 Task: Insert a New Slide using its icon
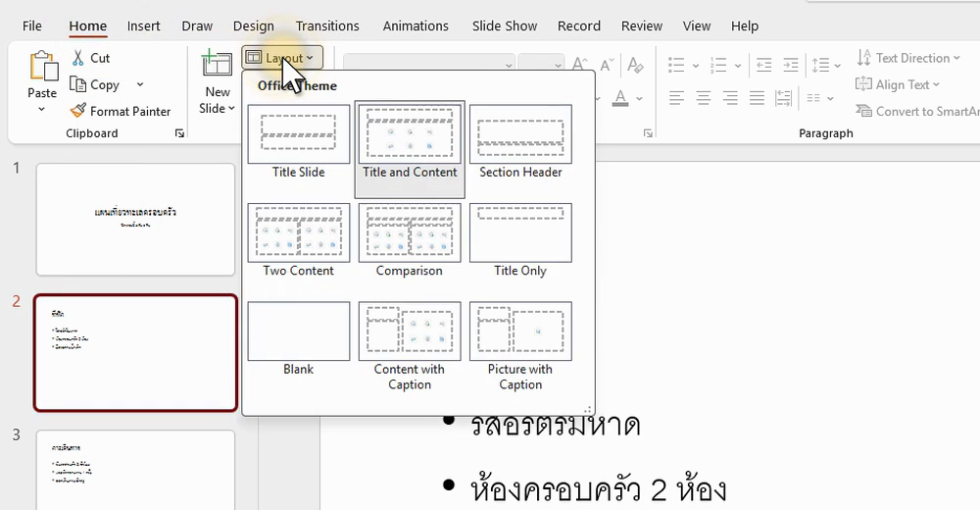[217, 65]
